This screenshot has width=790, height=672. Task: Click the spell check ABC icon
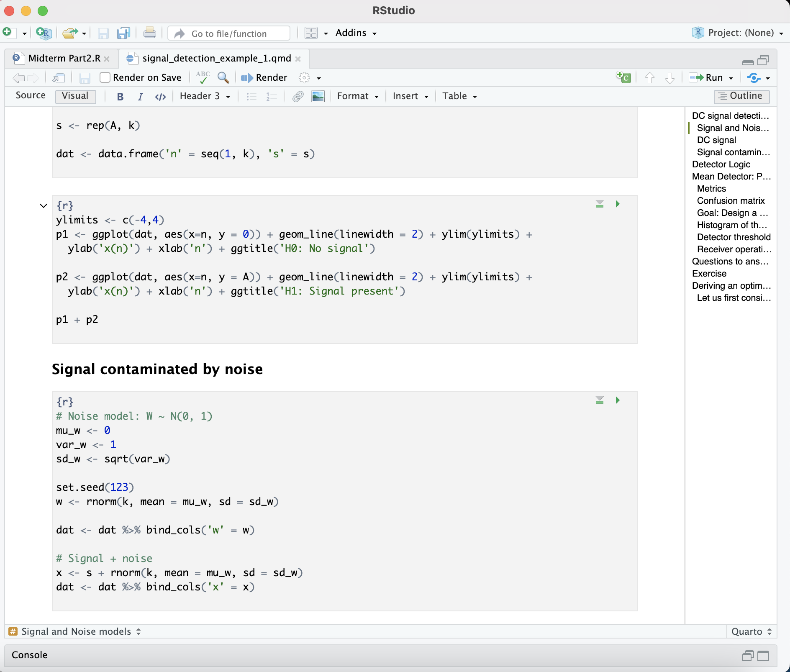coord(203,78)
